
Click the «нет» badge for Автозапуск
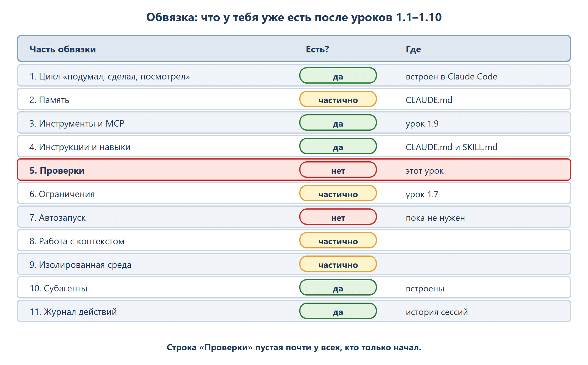coord(338,217)
